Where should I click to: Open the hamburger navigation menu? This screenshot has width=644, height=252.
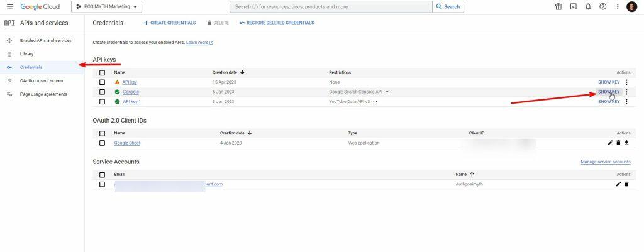tap(10, 6)
